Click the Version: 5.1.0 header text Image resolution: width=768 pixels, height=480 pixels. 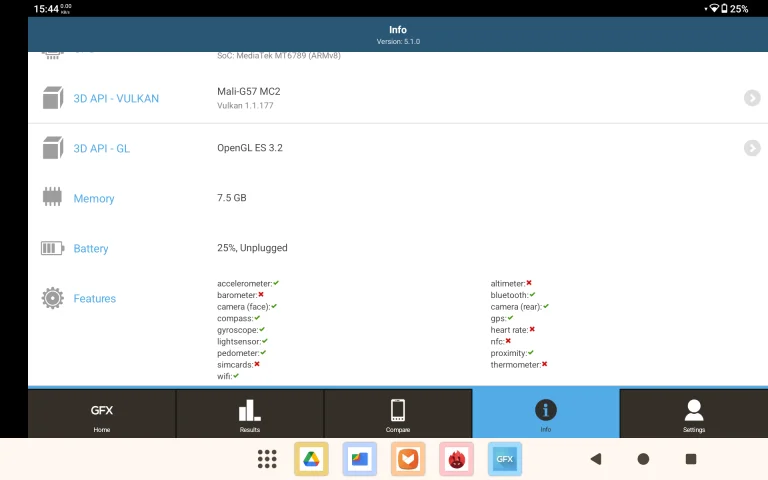point(398,42)
